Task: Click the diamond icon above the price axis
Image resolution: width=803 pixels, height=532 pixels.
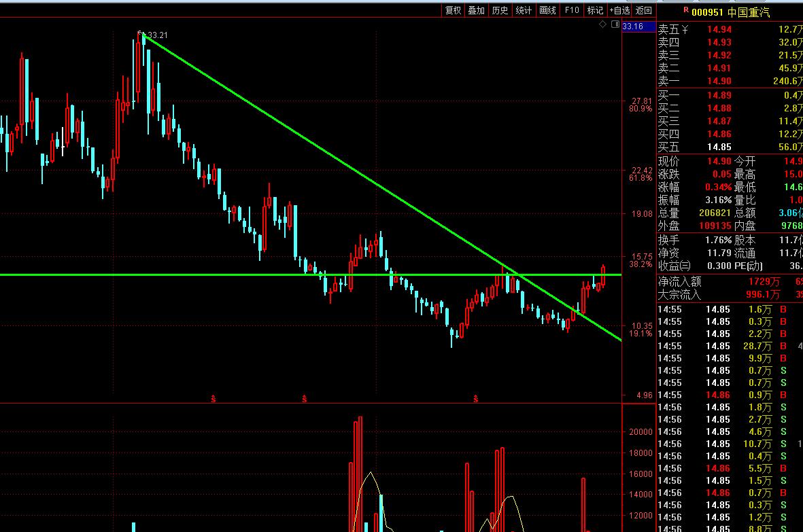Action: click(603, 24)
